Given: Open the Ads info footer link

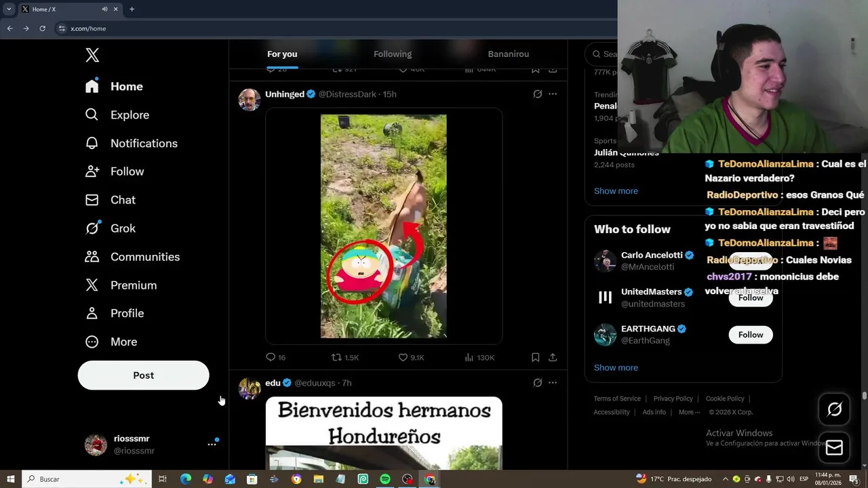Looking at the screenshot, I should 654,412.
